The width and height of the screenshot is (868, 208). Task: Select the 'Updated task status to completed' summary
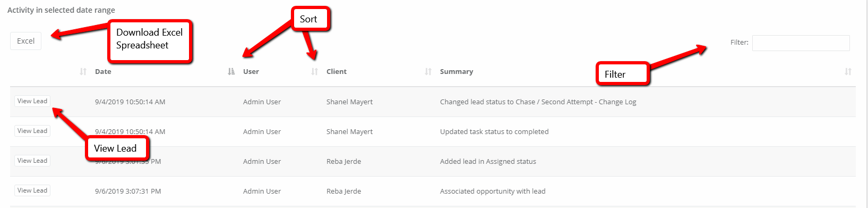point(494,131)
